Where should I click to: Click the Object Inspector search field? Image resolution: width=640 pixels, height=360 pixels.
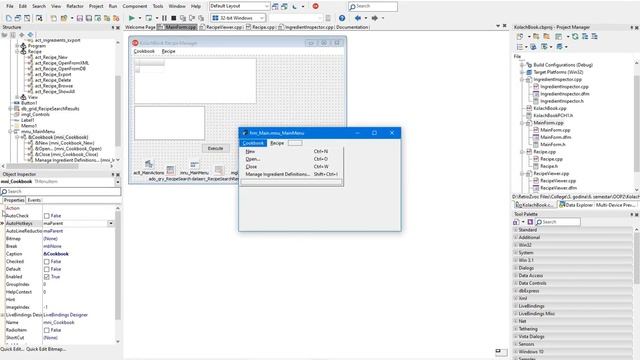coord(60,191)
